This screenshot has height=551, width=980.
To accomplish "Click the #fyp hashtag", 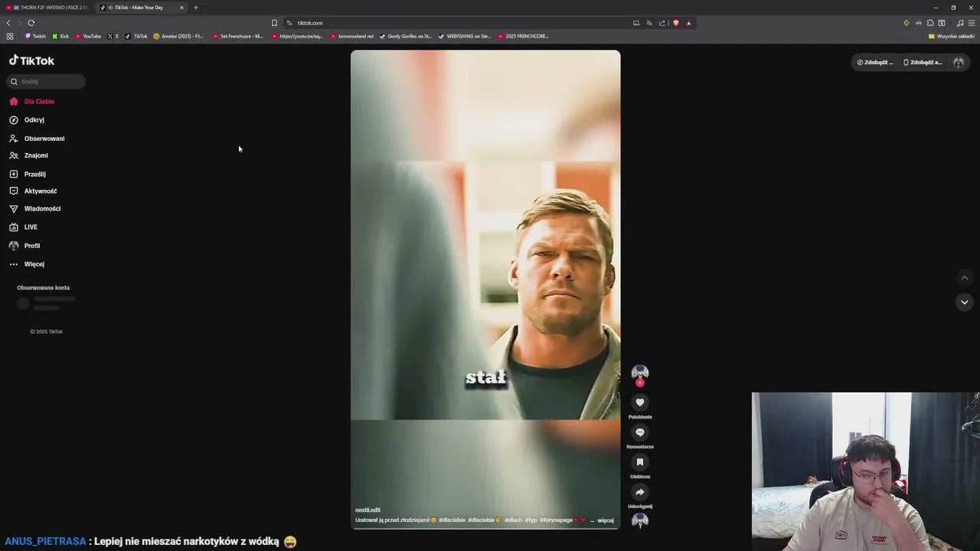I will tap(531, 520).
